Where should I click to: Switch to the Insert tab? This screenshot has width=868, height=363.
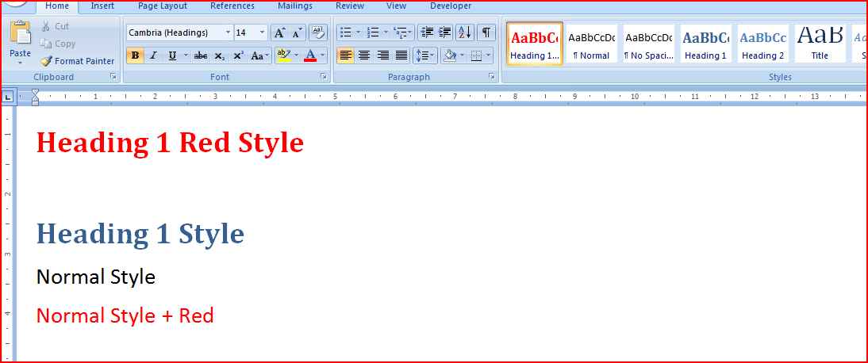pos(102,6)
